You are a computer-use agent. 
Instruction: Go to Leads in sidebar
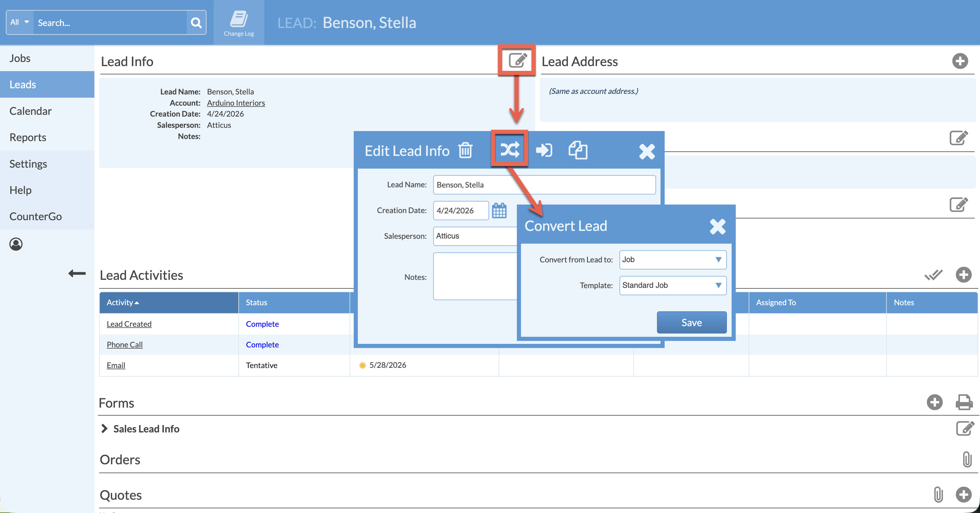47,84
